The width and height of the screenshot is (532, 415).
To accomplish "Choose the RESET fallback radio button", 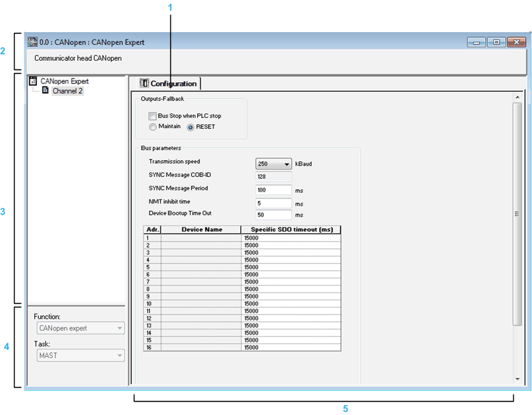I will [190, 127].
